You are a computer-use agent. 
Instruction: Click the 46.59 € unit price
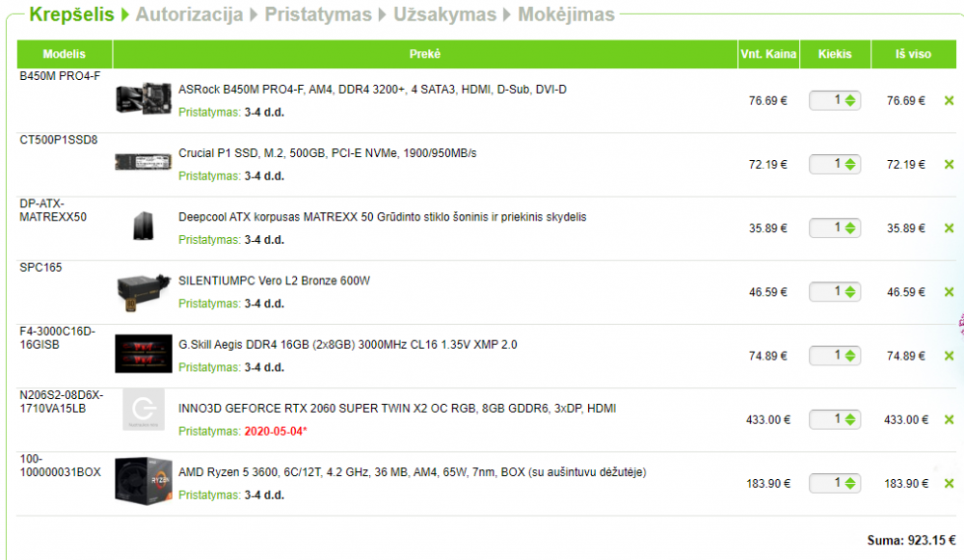point(768,293)
